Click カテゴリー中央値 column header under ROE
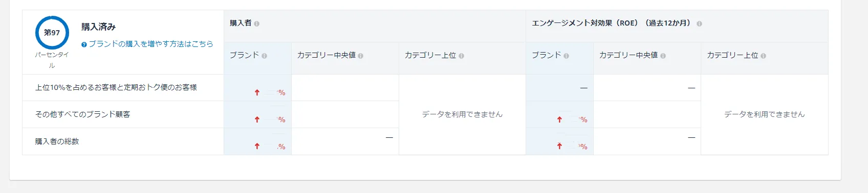The width and height of the screenshot is (868, 193). pyautogui.click(x=628, y=55)
